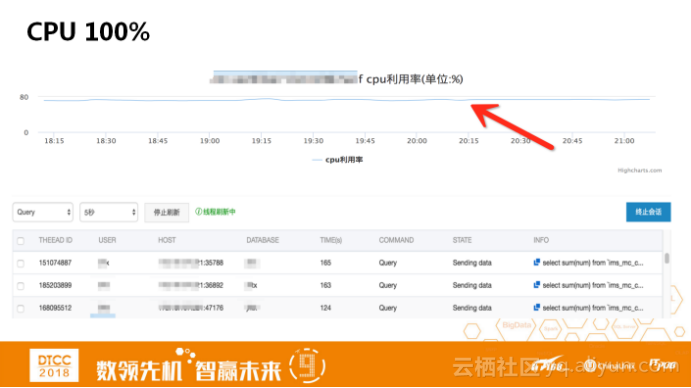The width and height of the screenshot is (691, 388).
Task: Click the select sum(num) query text for thread 185203899
Action: pos(593,285)
